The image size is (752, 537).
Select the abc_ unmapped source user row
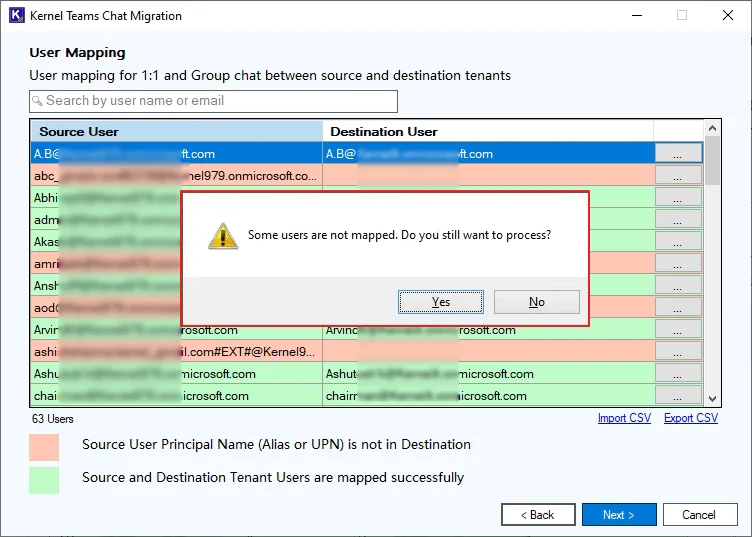tap(176, 175)
